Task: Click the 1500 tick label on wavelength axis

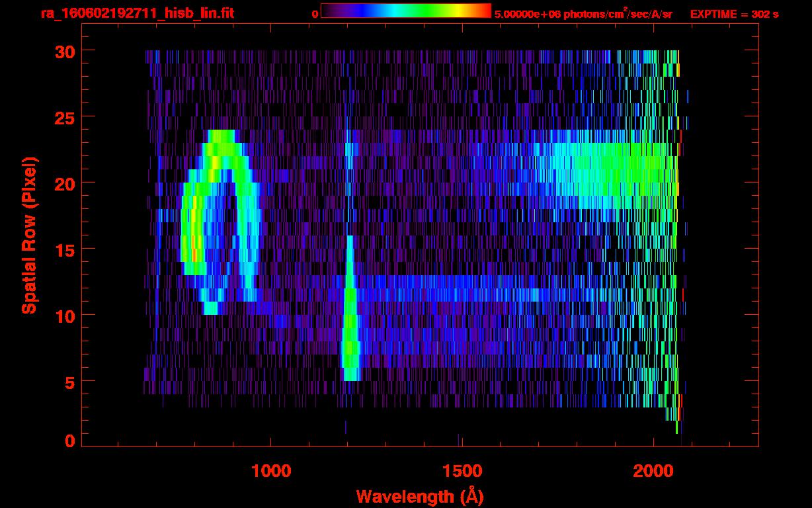Action: [462, 471]
